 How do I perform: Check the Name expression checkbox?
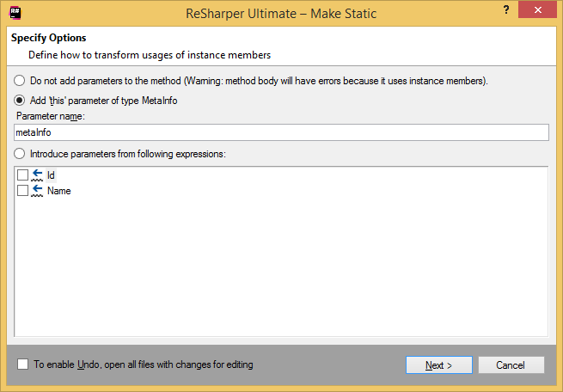click(22, 190)
